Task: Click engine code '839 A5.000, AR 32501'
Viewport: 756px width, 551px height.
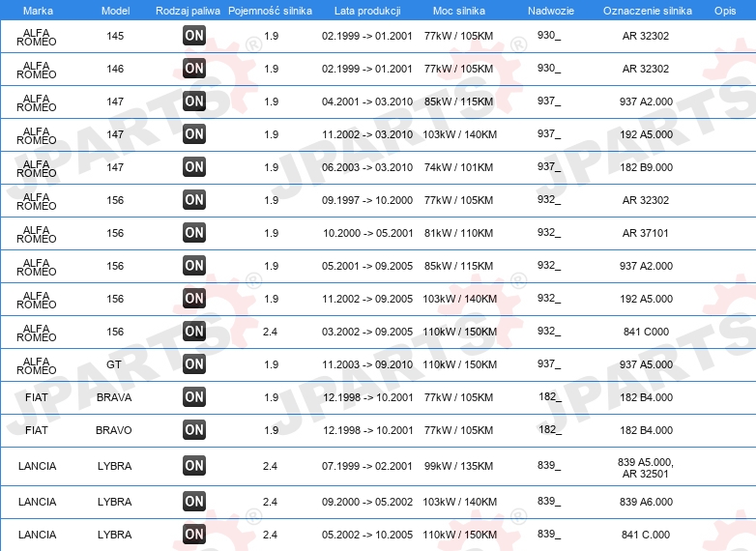Action: (646, 468)
